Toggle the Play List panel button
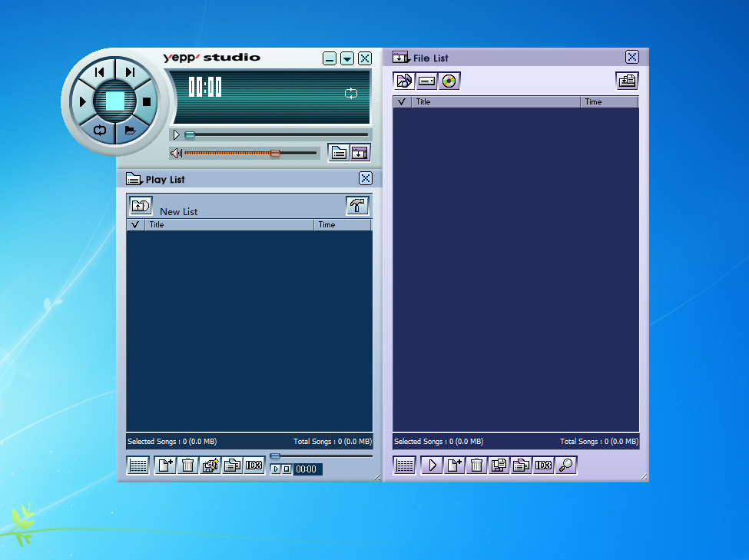The width and height of the screenshot is (749, 560). (x=339, y=153)
